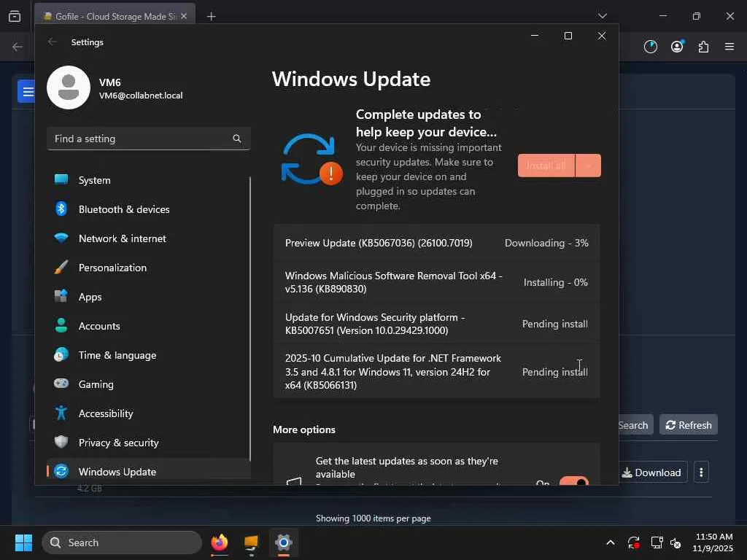Click Get the latest updates option text
The height and width of the screenshot is (560, 747).
click(x=406, y=467)
